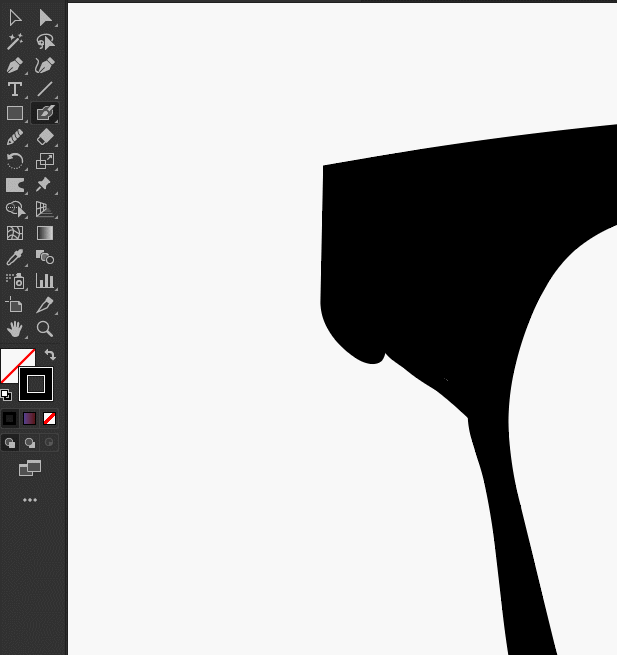
Task: Enable Draw Normal mode
Action: [10, 443]
